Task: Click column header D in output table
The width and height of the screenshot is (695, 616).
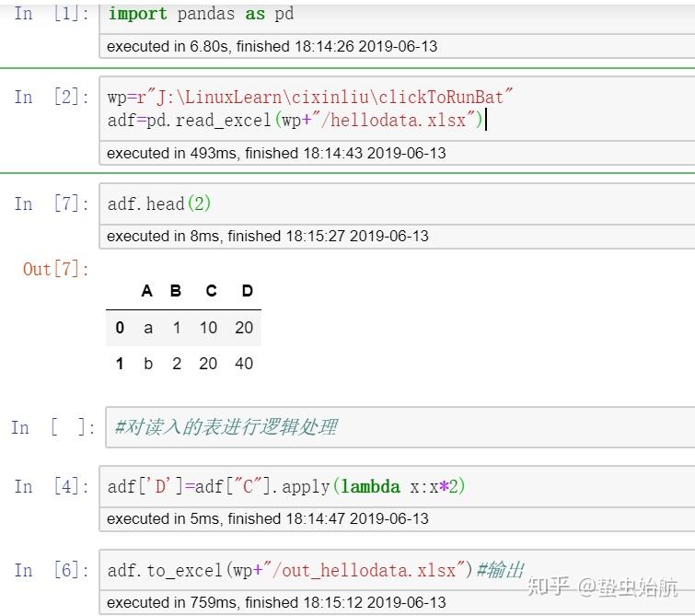Action: tap(247, 291)
